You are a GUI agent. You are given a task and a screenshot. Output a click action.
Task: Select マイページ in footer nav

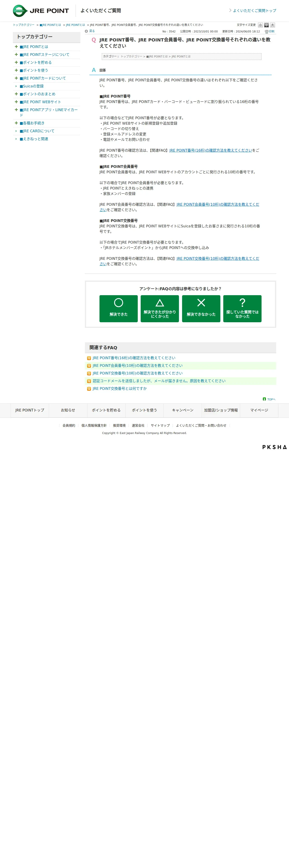click(259, 410)
